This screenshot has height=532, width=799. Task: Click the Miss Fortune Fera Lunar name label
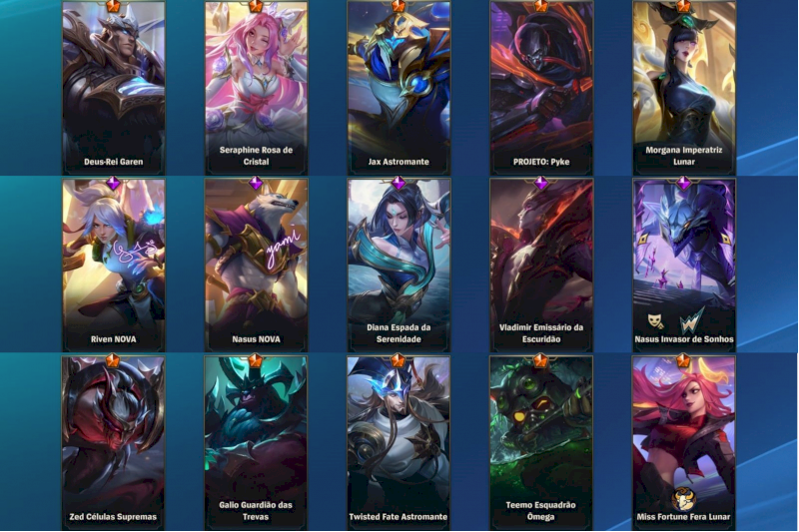683,517
